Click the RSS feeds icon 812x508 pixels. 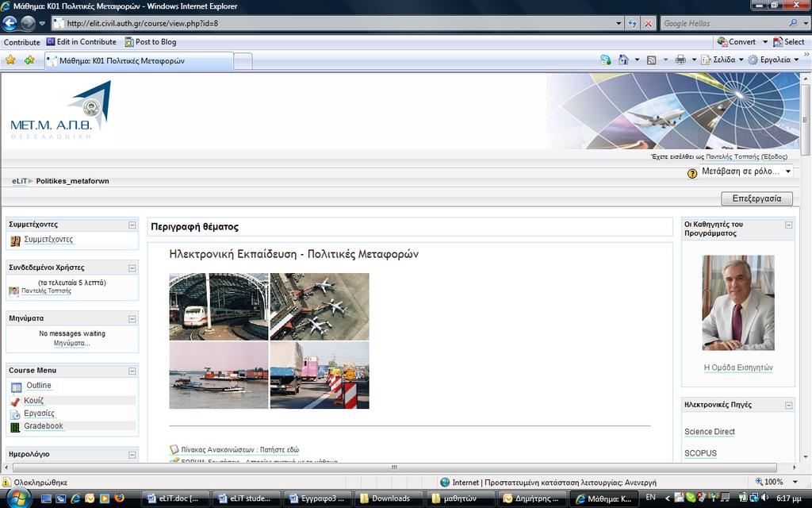click(652, 60)
